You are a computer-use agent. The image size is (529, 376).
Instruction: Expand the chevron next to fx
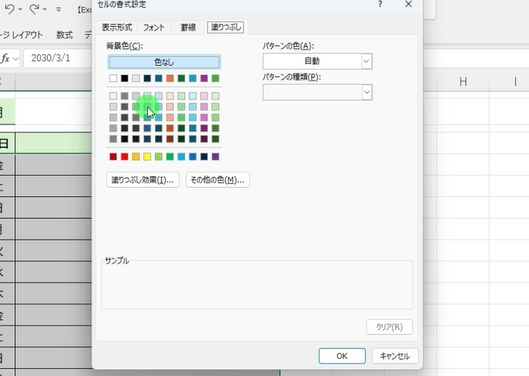click(15, 59)
